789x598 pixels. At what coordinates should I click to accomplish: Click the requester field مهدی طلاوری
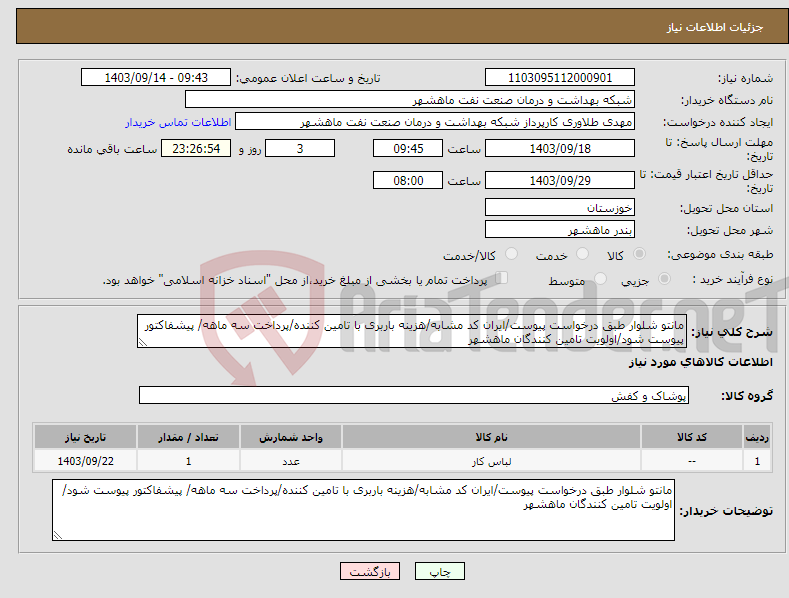tap(435, 122)
